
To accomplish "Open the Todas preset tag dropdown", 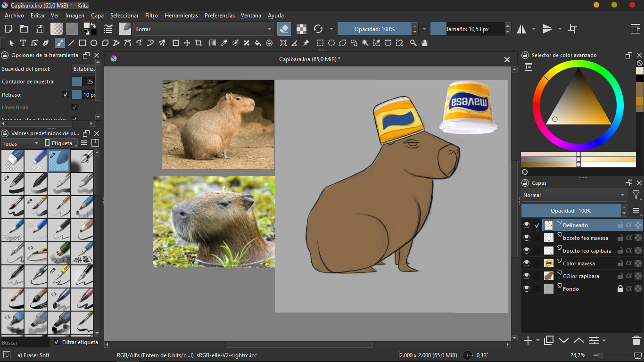I will pyautogui.click(x=21, y=143).
